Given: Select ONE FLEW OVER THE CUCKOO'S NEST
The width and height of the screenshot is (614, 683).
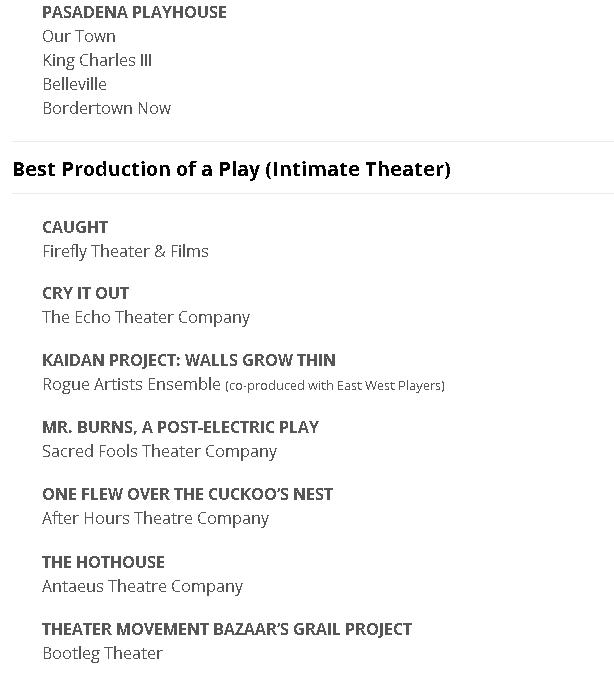Looking at the screenshot, I should point(187,494).
